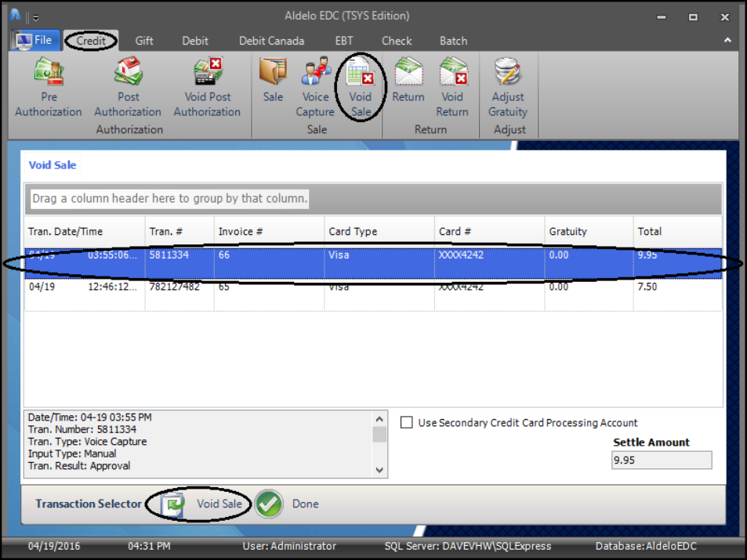Open the quick access toolbar dropdown arrow
The height and width of the screenshot is (560, 747).
[36, 18]
